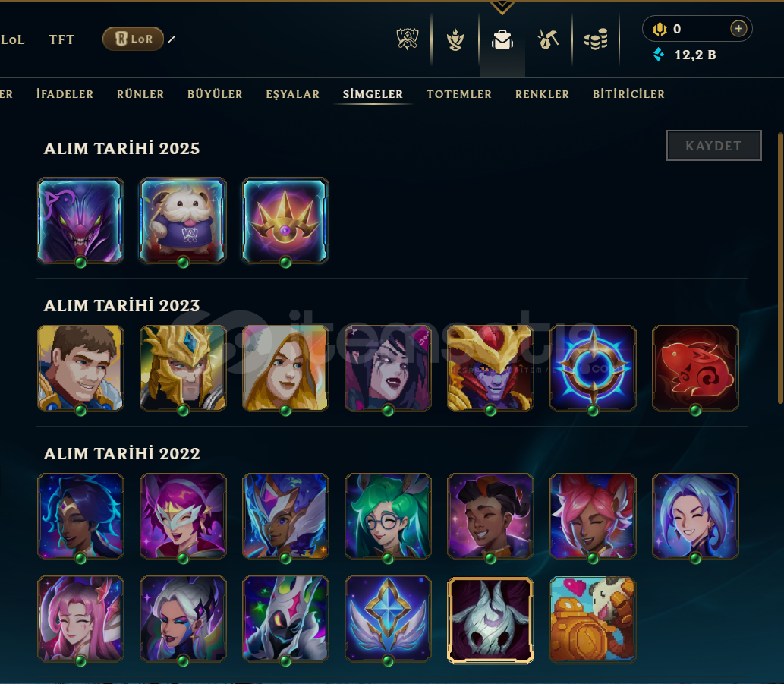Open the Collection backpack icon
Screen dimensions: 784x684
(x=502, y=39)
